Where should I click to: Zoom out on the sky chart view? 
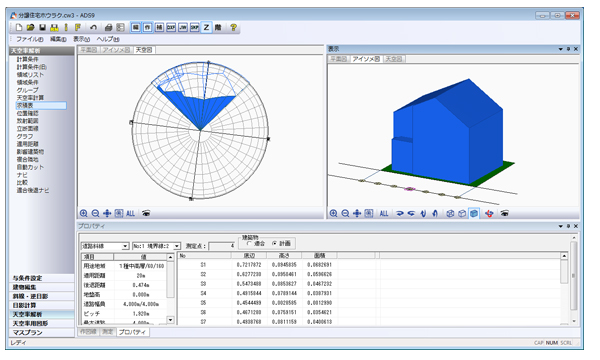(95, 213)
